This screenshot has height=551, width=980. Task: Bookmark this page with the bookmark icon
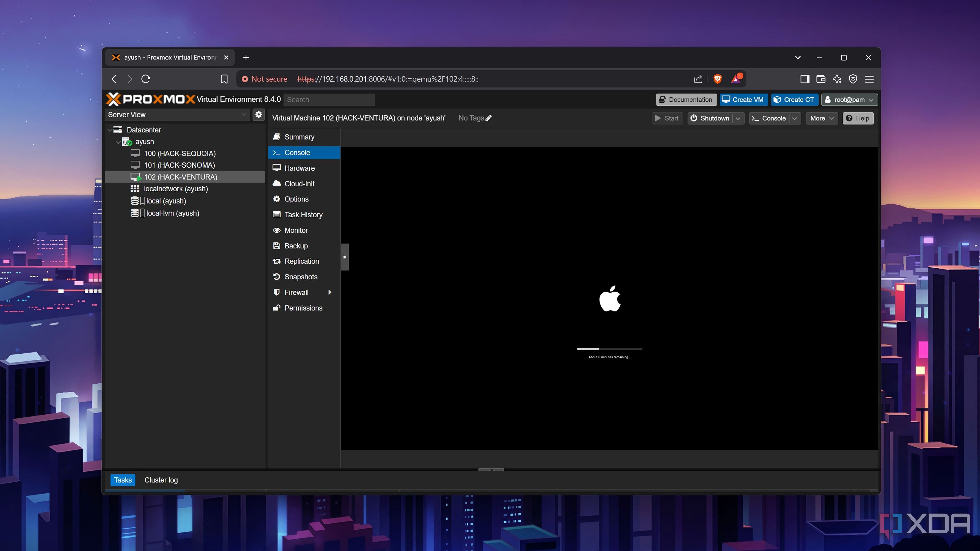(x=224, y=79)
